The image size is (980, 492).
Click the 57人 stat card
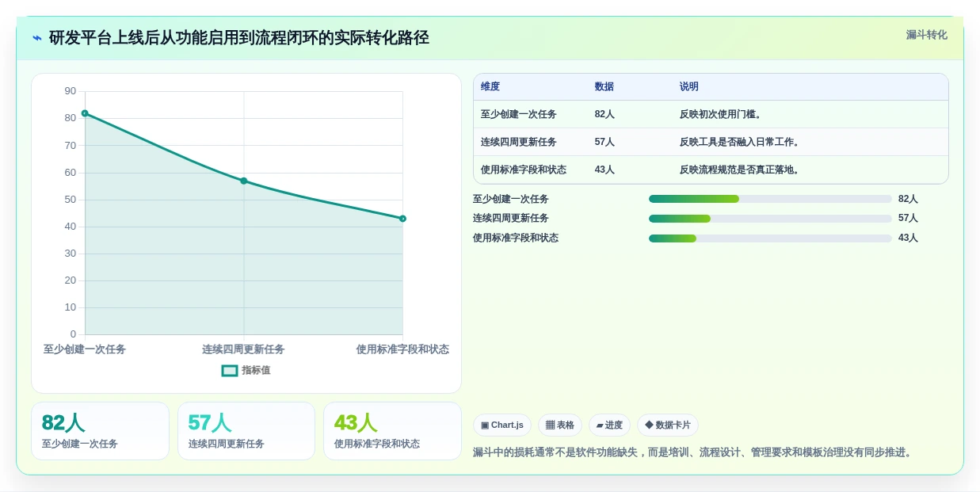tap(246, 431)
